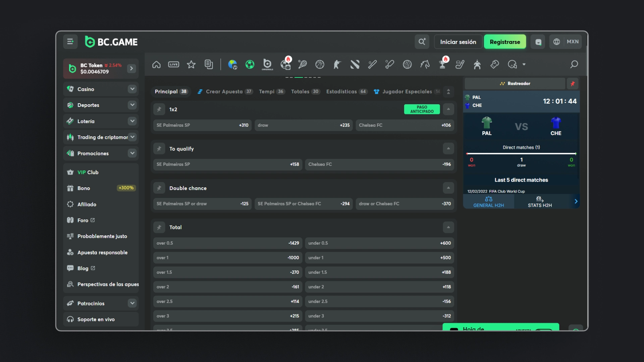644x362 pixels.
Task: Open more sports dropdown arrow
Action: 524,64
